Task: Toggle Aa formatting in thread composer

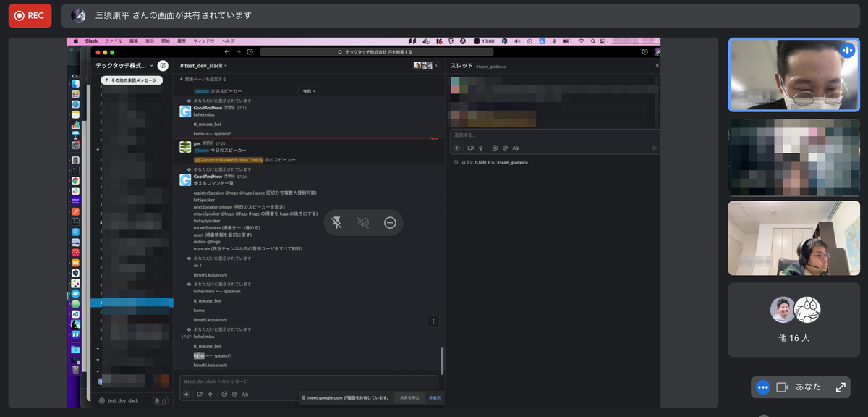Action: (x=516, y=148)
